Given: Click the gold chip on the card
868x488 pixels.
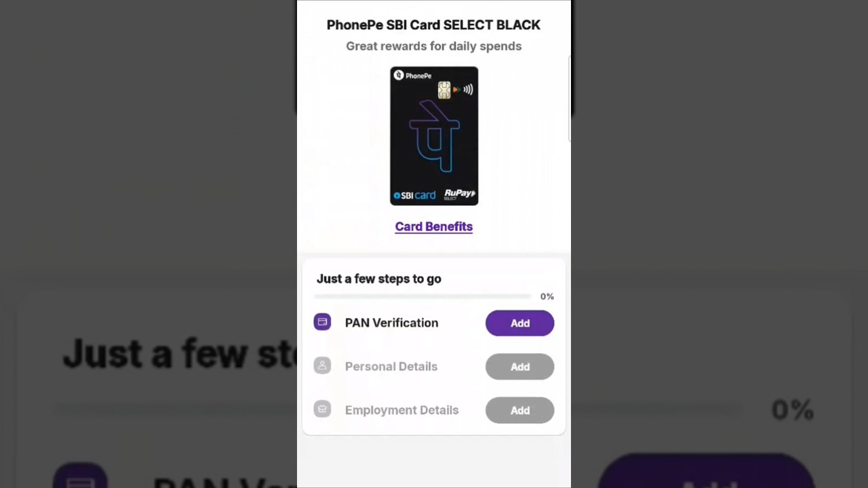Looking at the screenshot, I should (x=444, y=90).
